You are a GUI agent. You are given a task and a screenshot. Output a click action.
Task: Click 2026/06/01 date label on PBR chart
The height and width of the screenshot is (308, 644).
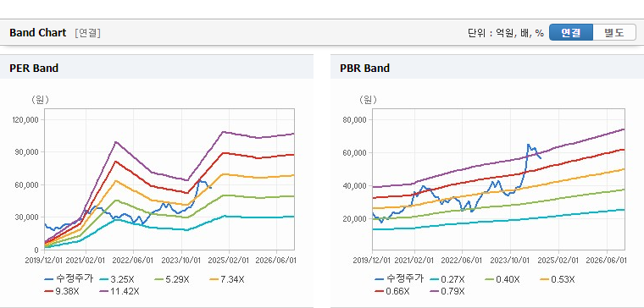click(x=607, y=261)
